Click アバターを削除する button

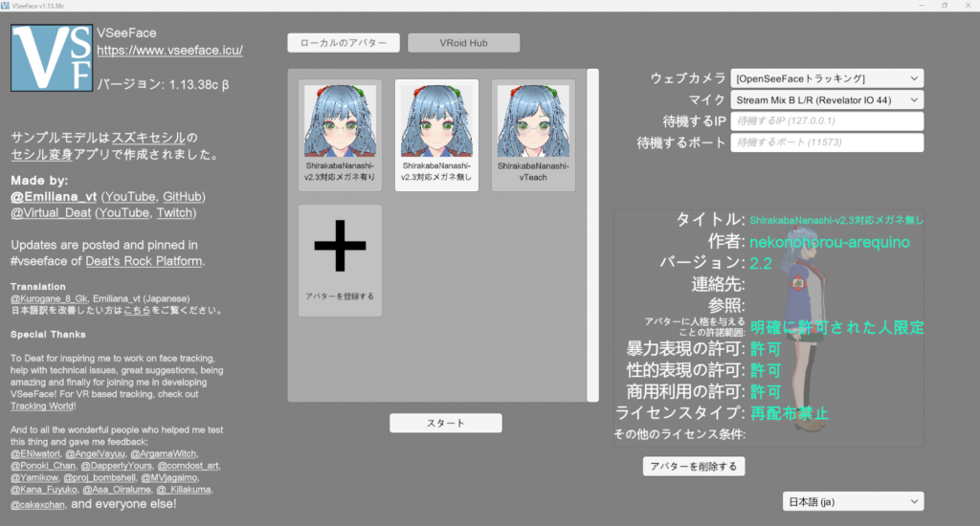point(694,467)
